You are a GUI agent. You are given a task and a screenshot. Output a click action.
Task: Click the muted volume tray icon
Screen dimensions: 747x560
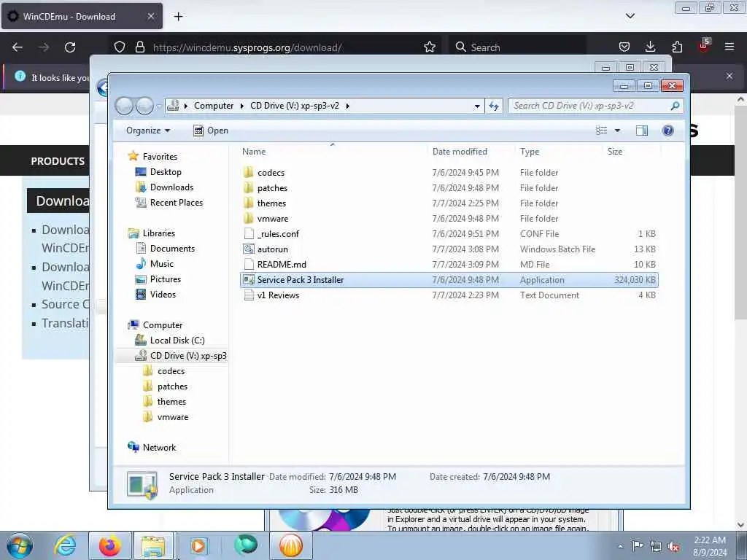click(673, 546)
